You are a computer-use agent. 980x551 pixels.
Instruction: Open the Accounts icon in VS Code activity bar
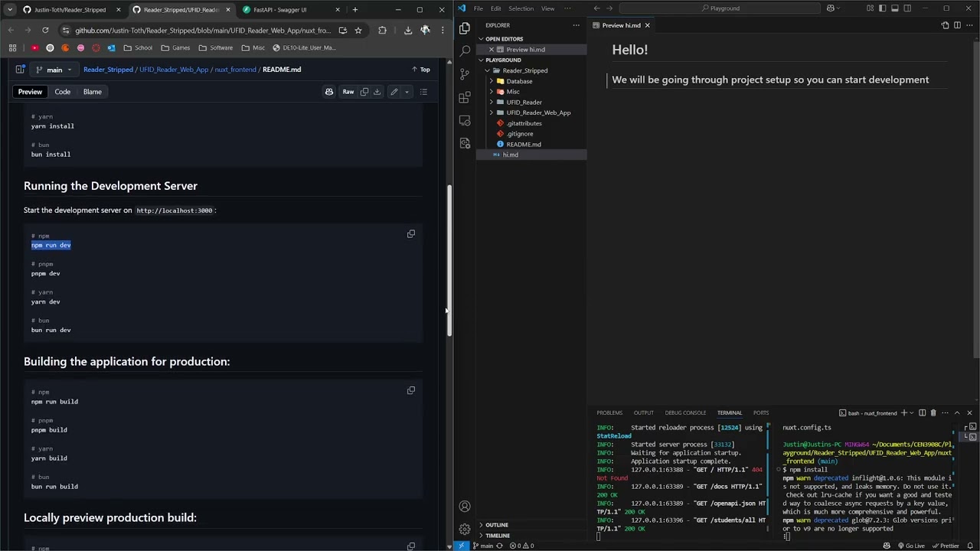coord(465,507)
